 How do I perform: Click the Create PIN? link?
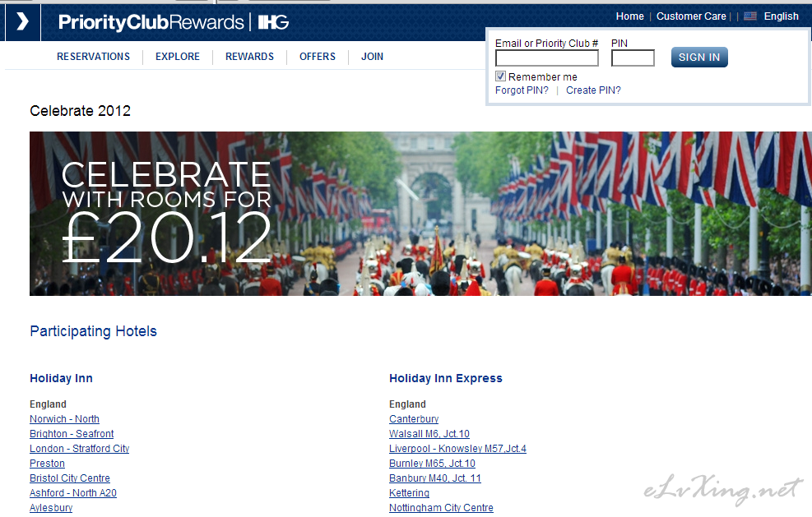pyautogui.click(x=593, y=90)
